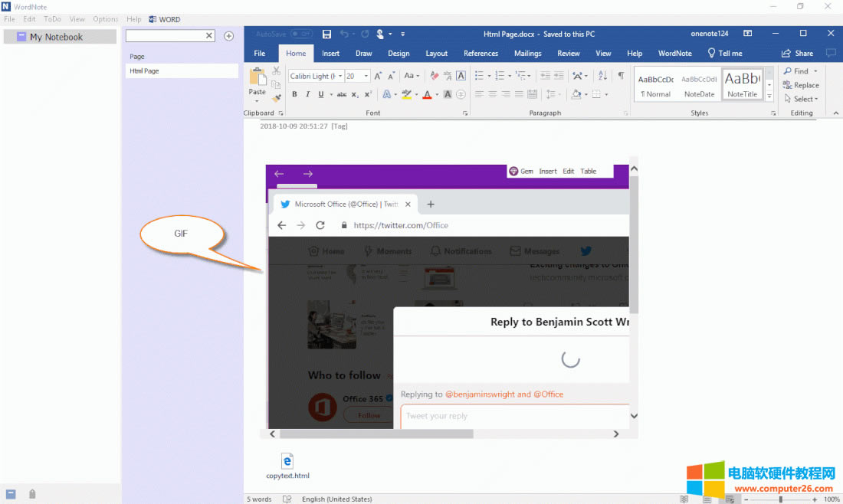843x504 pixels.
Task: Open the font name dropdown
Action: (316, 76)
